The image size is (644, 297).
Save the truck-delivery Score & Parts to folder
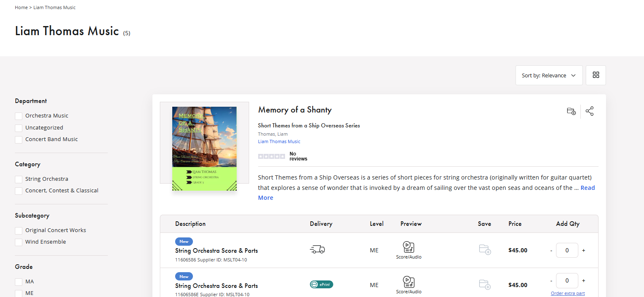pos(485,250)
